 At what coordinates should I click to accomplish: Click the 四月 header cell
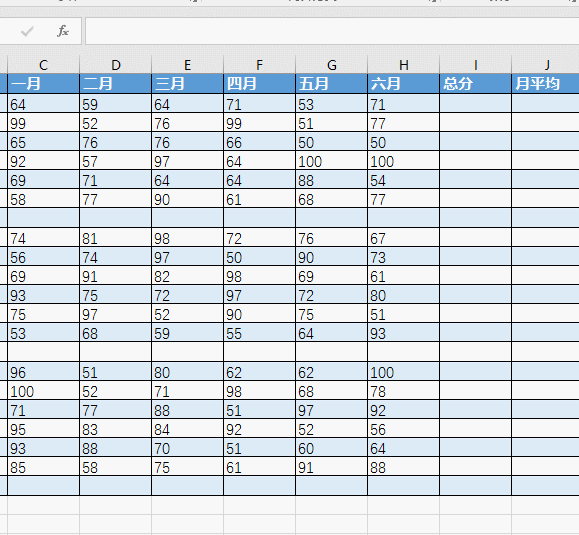pos(260,83)
